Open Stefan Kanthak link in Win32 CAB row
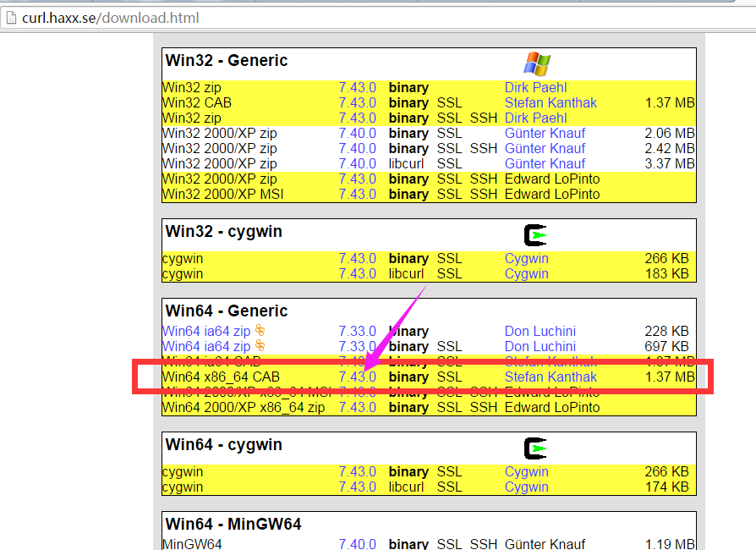The width and height of the screenshot is (756, 550). pyautogui.click(x=551, y=102)
